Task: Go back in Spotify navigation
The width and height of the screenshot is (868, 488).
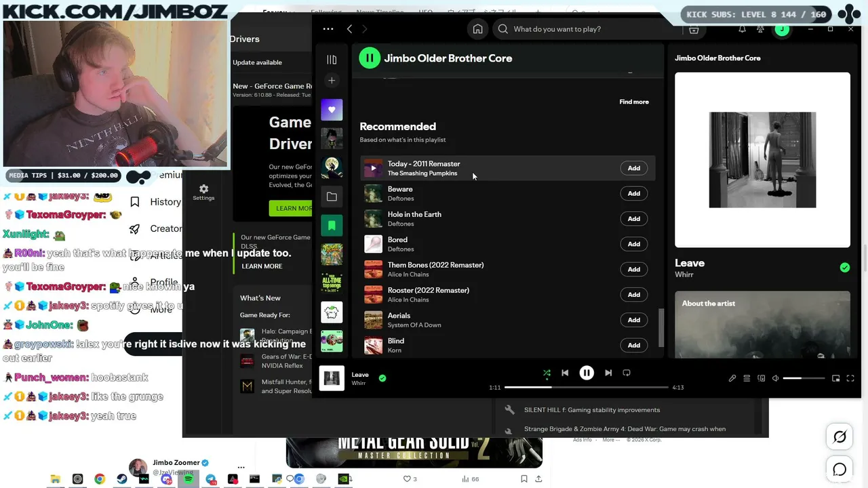Action: pos(349,29)
